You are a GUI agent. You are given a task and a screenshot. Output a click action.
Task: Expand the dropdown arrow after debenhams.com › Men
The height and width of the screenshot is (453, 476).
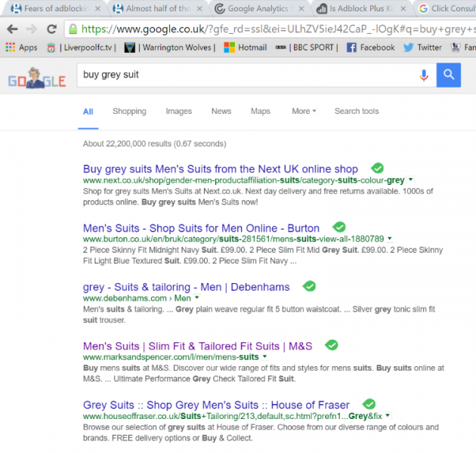[196, 297]
